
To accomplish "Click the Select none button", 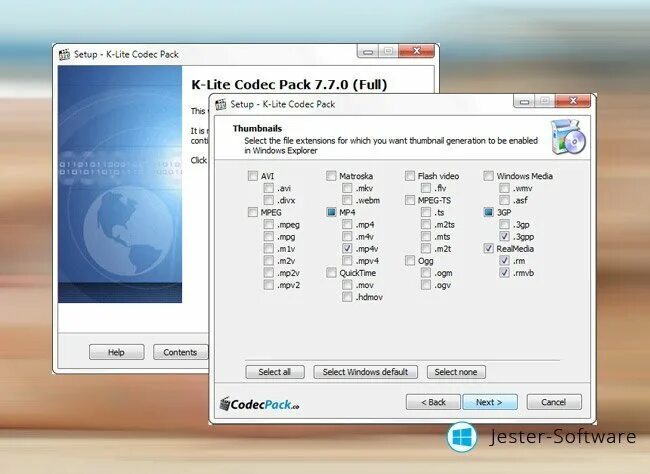I will (x=456, y=372).
